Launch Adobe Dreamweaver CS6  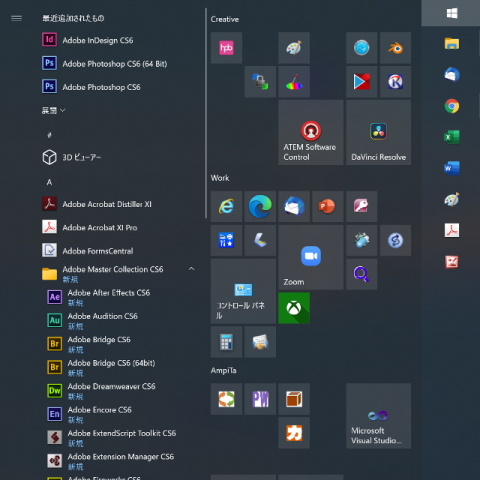[120, 391]
